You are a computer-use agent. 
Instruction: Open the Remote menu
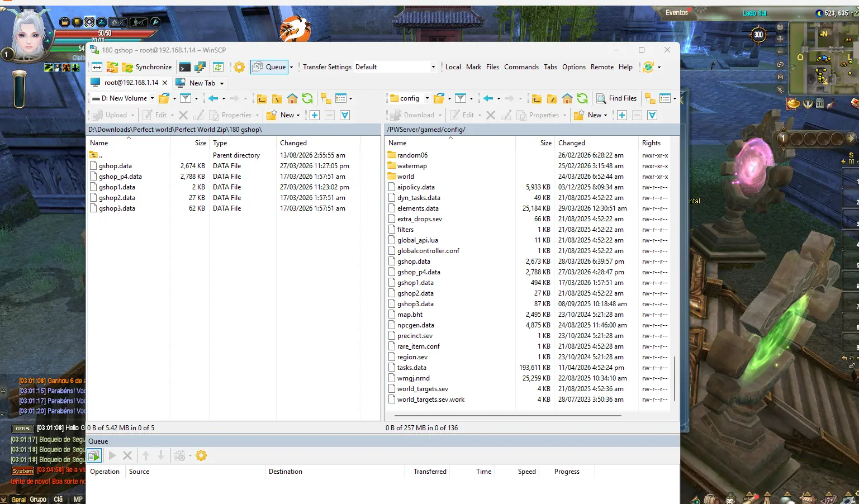tap(602, 67)
